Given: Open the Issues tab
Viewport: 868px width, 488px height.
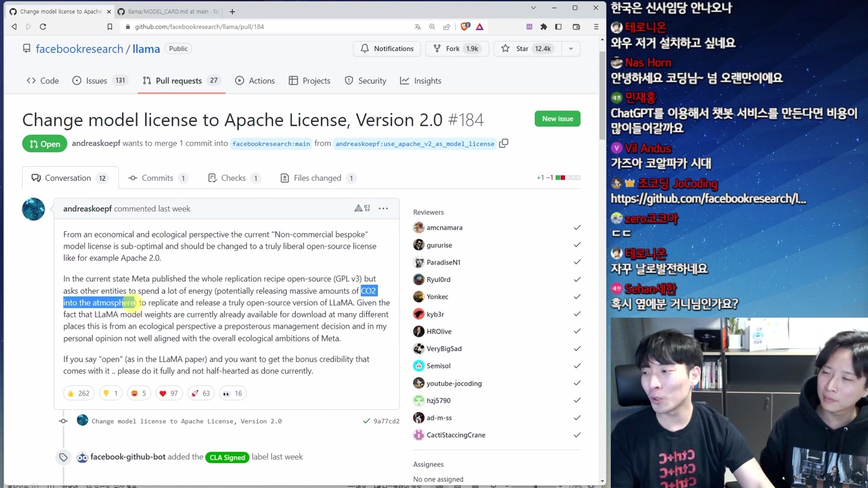Looking at the screenshot, I should [x=99, y=81].
